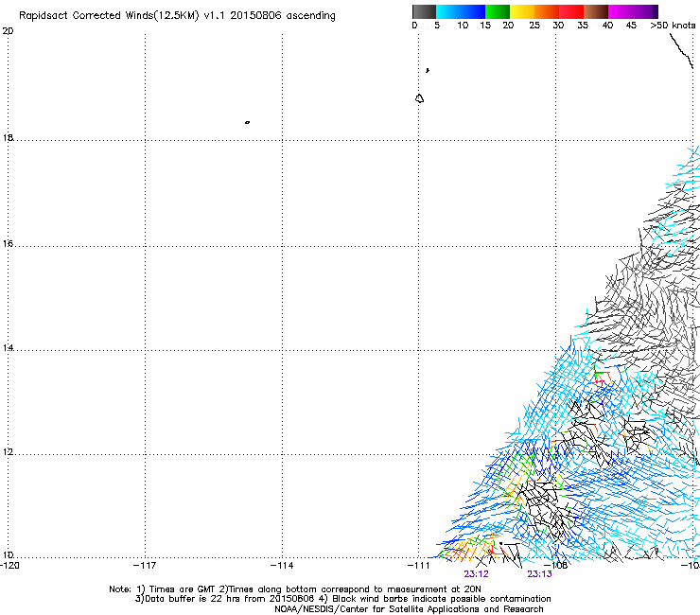Click the island outline near longitude -111

pyautogui.click(x=419, y=98)
